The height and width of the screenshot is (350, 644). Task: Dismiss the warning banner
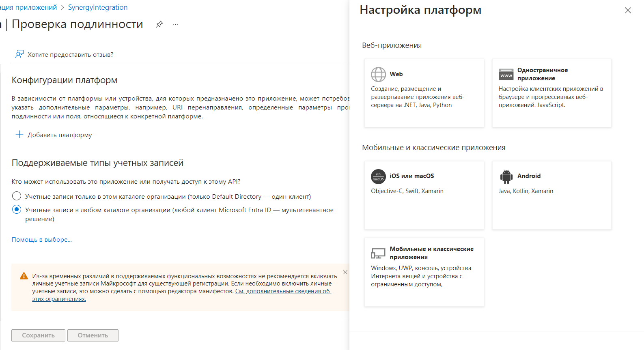pyautogui.click(x=345, y=272)
